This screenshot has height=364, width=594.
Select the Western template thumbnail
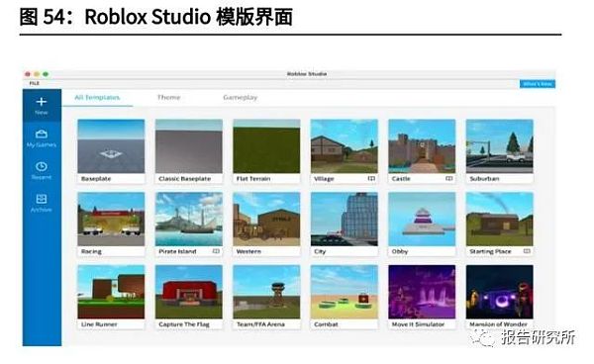tap(266, 219)
